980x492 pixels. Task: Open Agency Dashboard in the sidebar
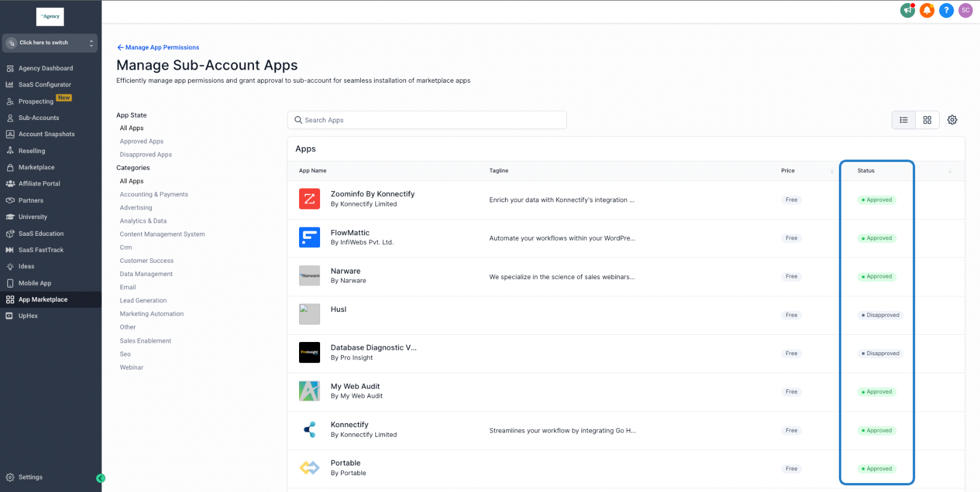click(46, 68)
